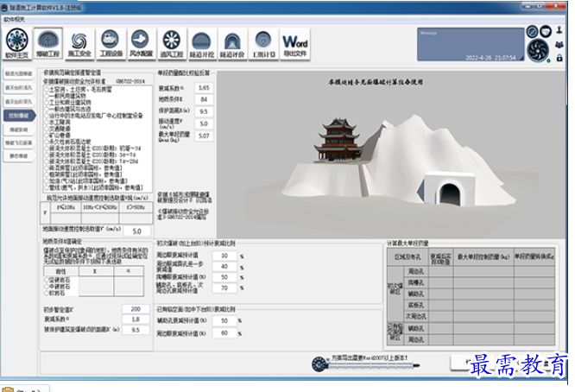575x392 pixels.
Task: Open the 软件相关 menu
Action: coord(14,19)
